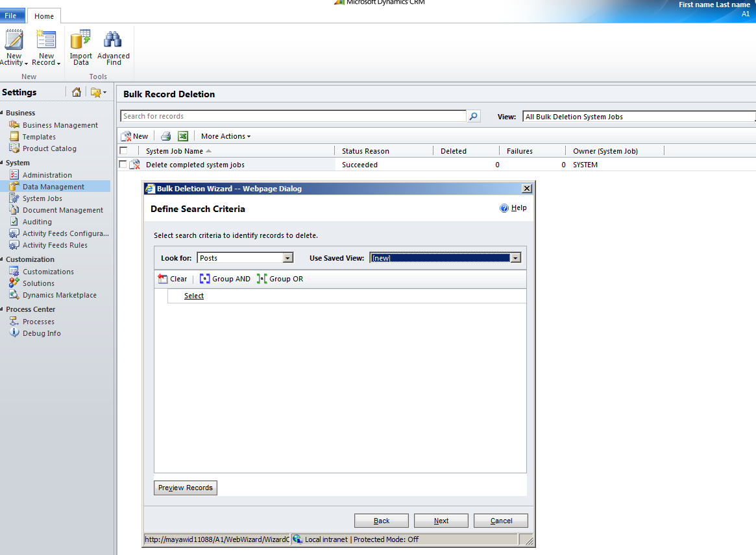Viewport: 756px width, 555px height.
Task: Click the Next button in wizard
Action: click(x=441, y=521)
